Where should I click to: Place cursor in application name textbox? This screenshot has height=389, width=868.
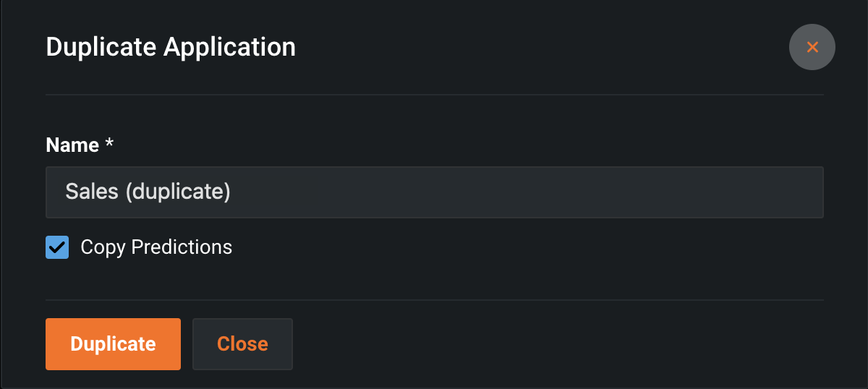click(x=434, y=192)
